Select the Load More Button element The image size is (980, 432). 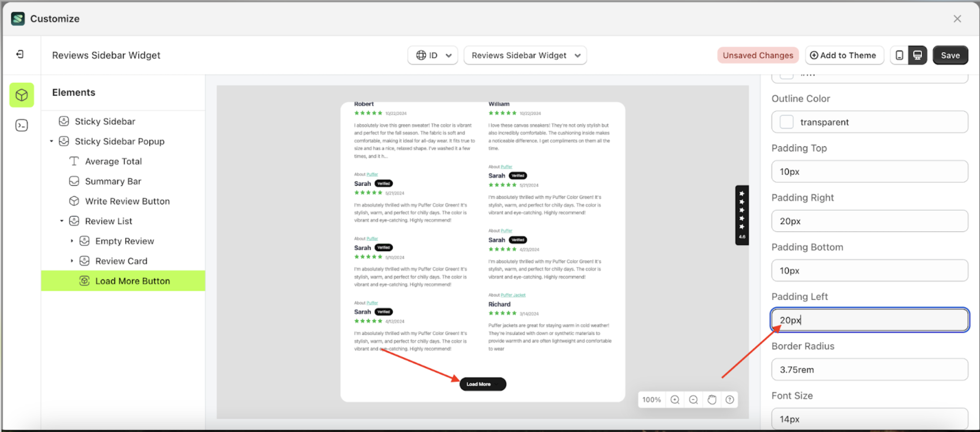coord(132,281)
